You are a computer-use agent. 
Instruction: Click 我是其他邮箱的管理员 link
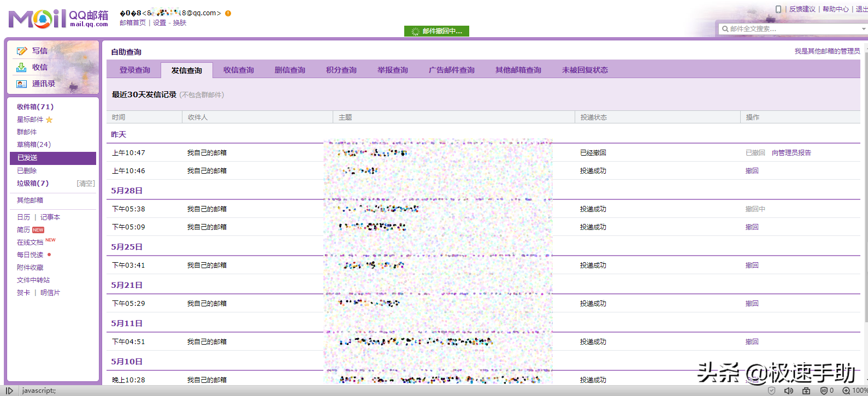click(827, 51)
